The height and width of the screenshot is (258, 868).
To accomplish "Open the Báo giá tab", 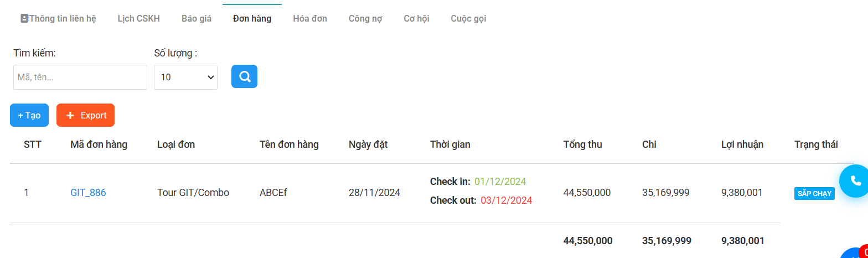I will click(197, 18).
